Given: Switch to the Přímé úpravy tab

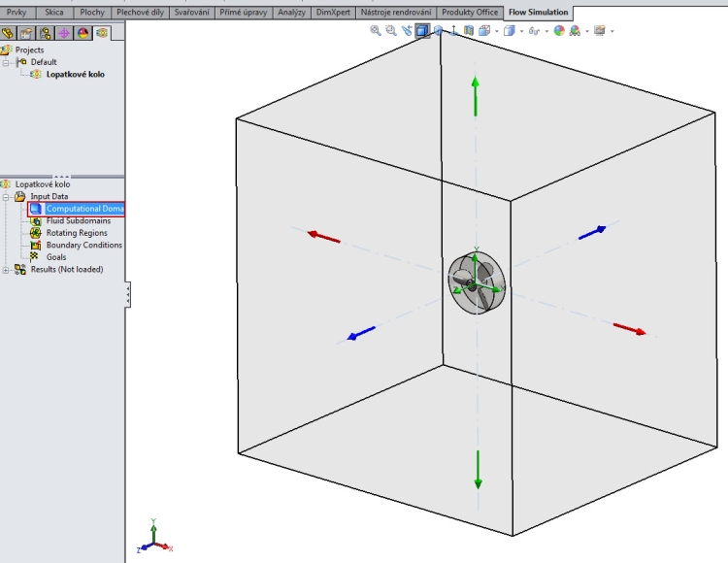Looking at the screenshot, I should click(x=244, y=13).
